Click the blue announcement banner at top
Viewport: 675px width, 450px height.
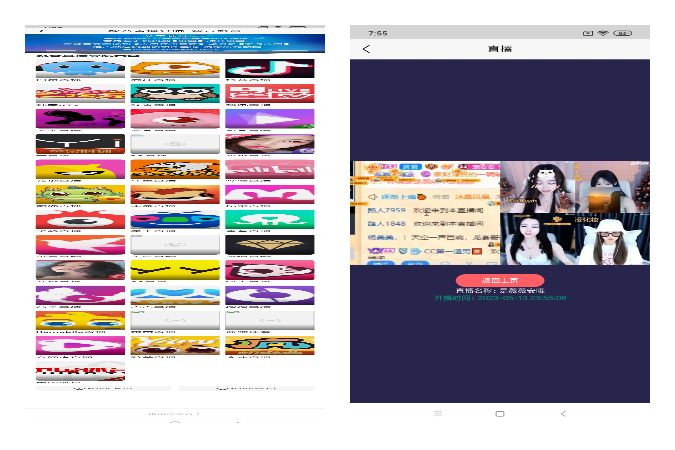click(175, 44)
